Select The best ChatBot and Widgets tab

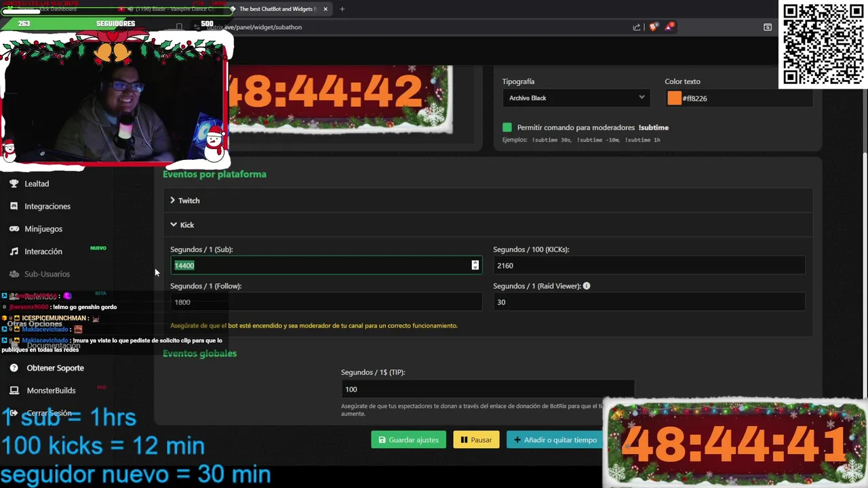click(x=278, y=9)
